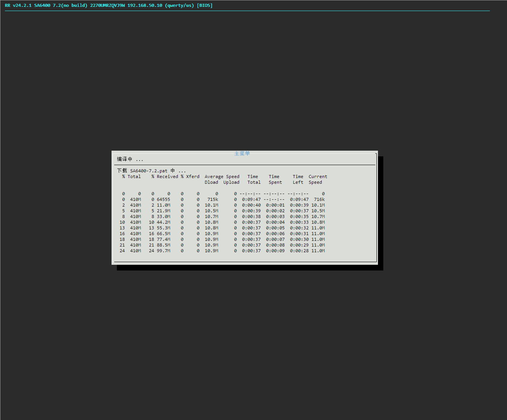Image resolution: width=507 pixels, height=420 pixels.
Task: Click the 0:00:28 time left value
Action: point(299,251)
